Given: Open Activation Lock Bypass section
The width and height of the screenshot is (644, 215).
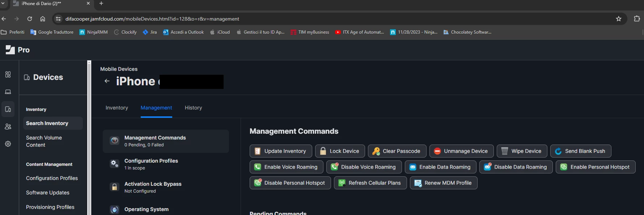Looking at the screenshot, I should 166,187.
